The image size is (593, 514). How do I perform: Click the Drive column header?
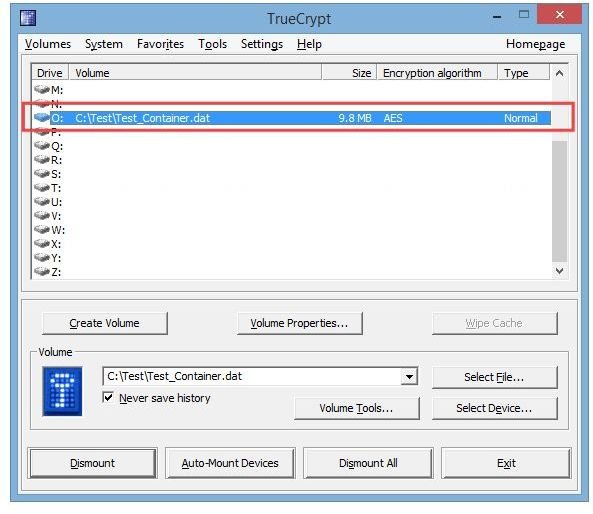point(50,73)
